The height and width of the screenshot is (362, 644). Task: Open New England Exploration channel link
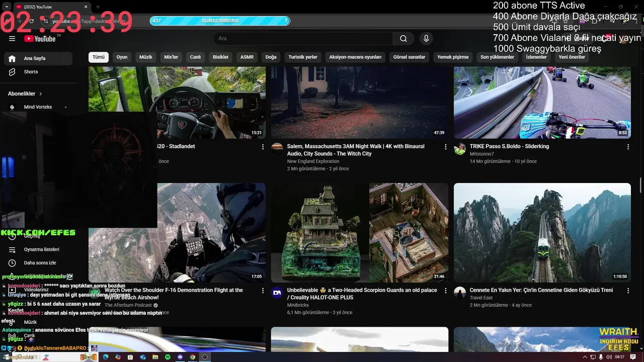(313, 161)
